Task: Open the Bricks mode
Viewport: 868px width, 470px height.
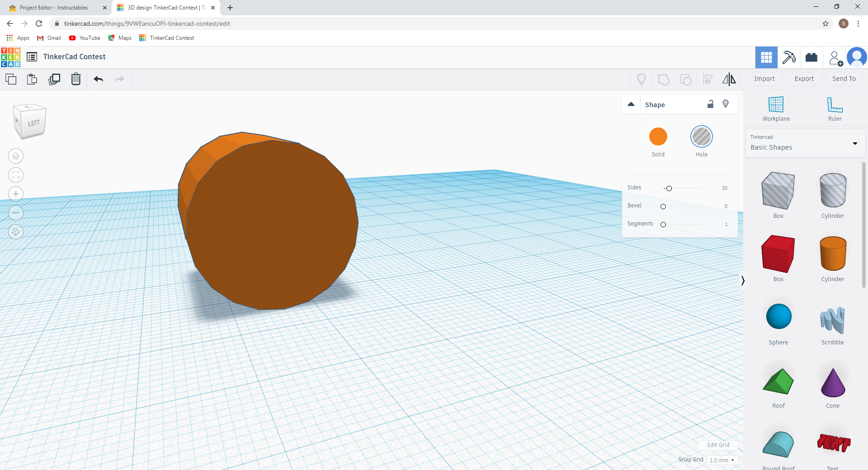Action: click(x=811, y=57)
